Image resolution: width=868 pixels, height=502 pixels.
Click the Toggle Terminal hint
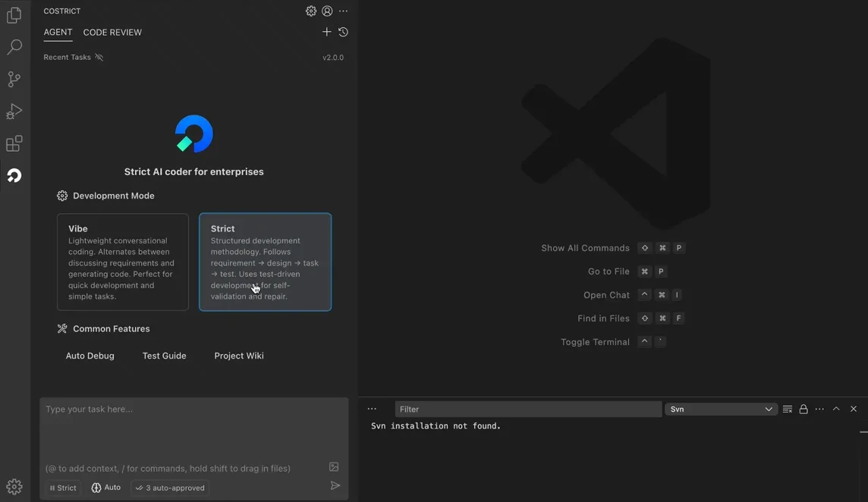click(x=595, y=342)
